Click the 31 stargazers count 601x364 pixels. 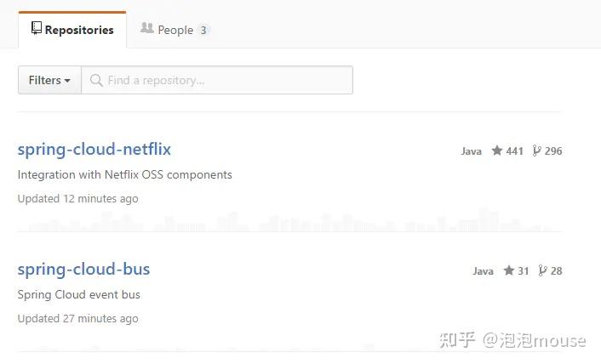[x=523, y=271]
